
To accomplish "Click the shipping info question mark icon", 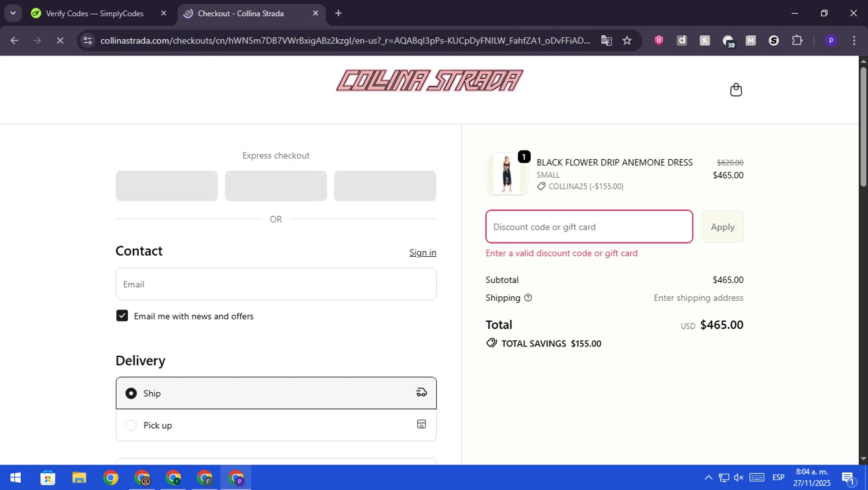I will tap(528, 298).
